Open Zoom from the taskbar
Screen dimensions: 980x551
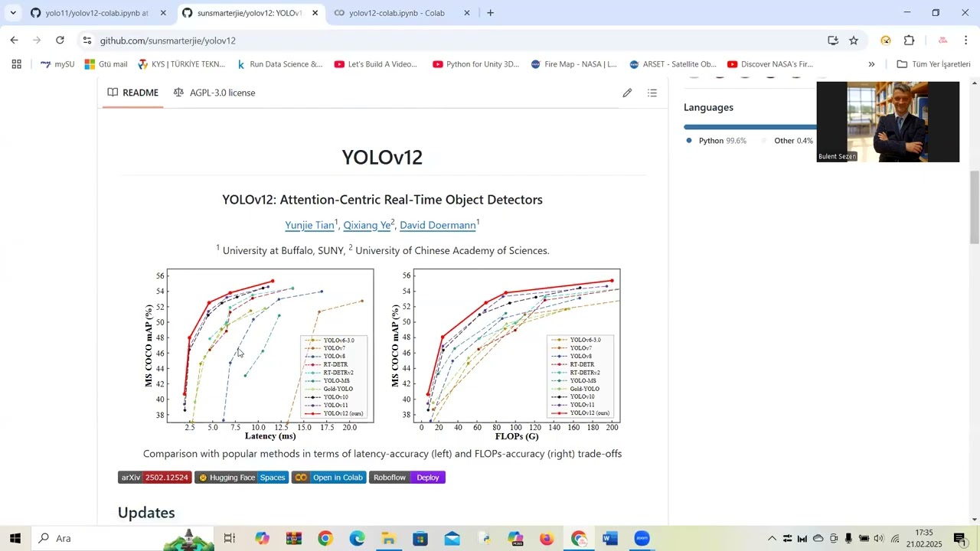pyautogui.click(x=642, y=539)
